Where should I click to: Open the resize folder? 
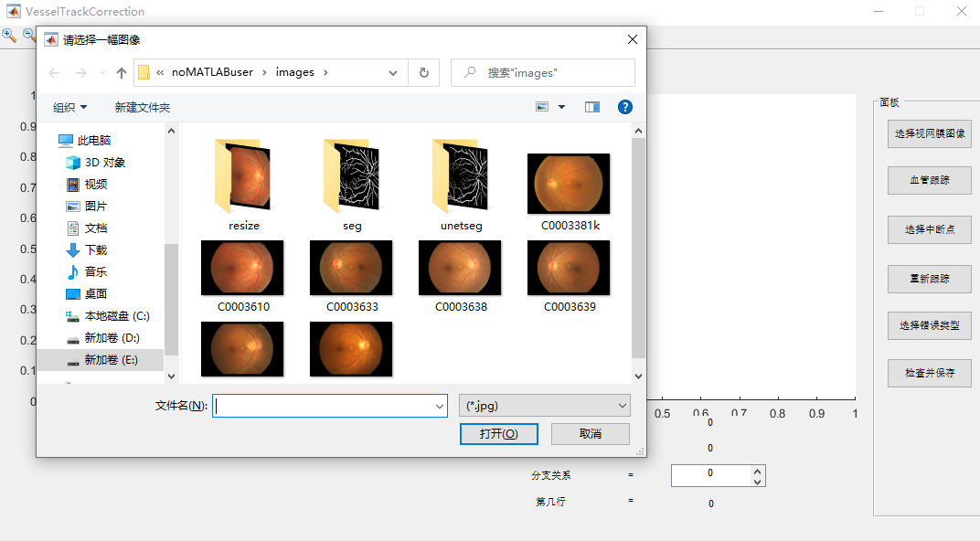pyautogui.click(x=244, y=178)
